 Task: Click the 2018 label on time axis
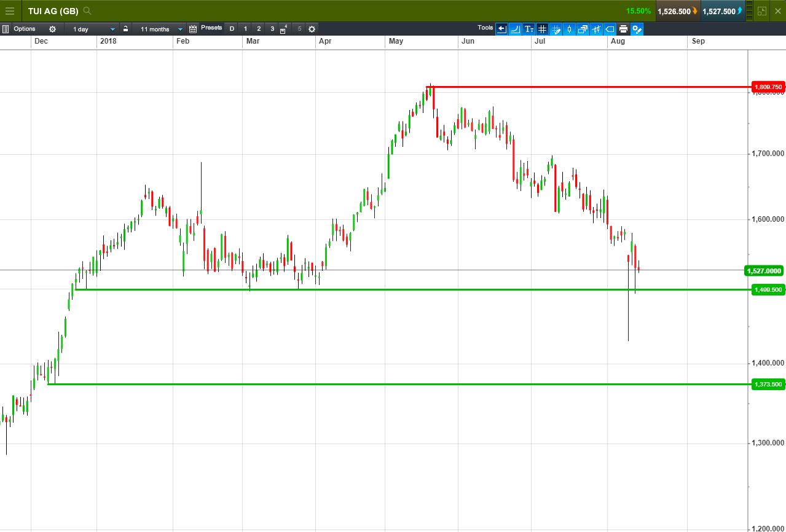click(x=108, y=41)
